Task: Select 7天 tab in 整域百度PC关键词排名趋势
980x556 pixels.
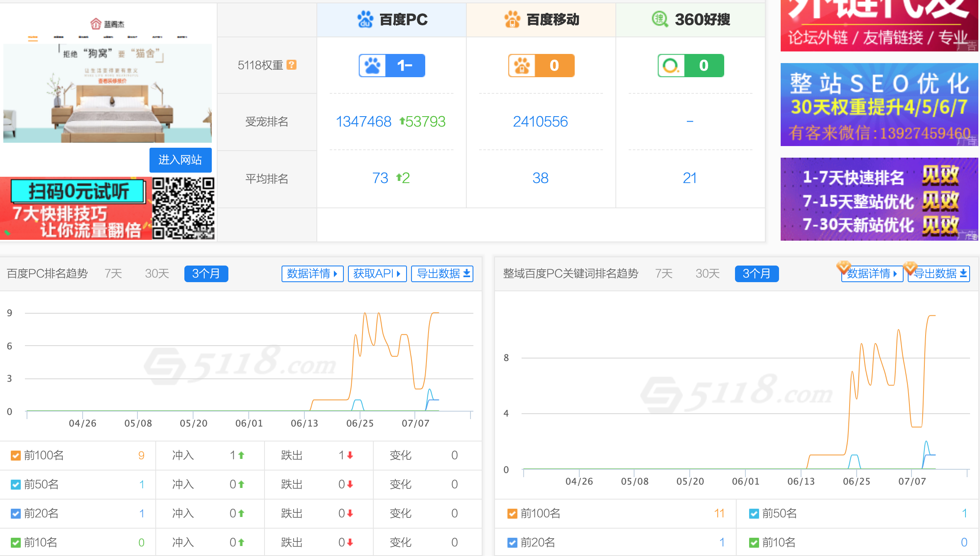Action: pyautogui.click(x=664, y=273)
